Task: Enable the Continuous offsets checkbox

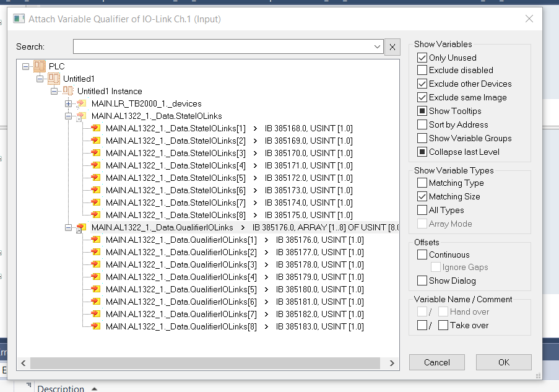Action: (422, 255)
